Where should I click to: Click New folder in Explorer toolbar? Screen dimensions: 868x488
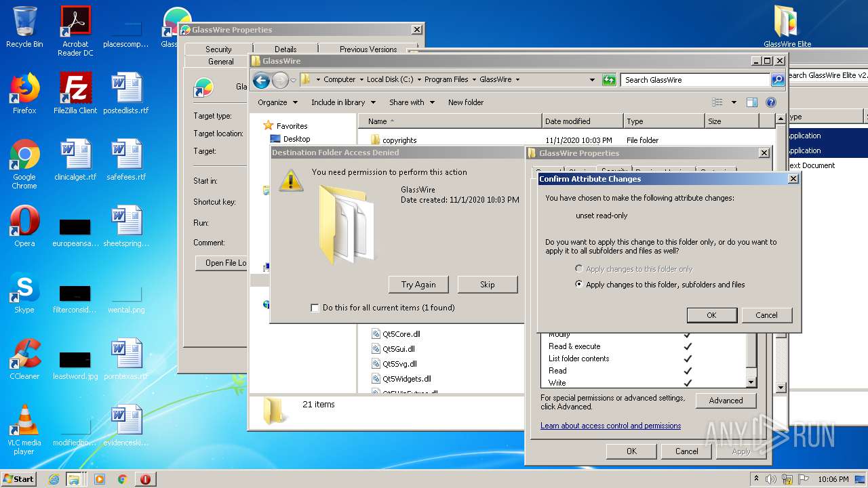[x=466, y=102]
